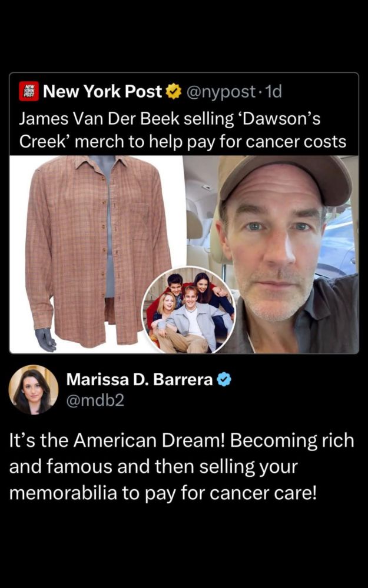The width and height of the screenshot is (368, 588).
Task: Click the phrase 'memorabilia to pay for cancer care!'
Action: pyautogui.click(x=163, y=493)
